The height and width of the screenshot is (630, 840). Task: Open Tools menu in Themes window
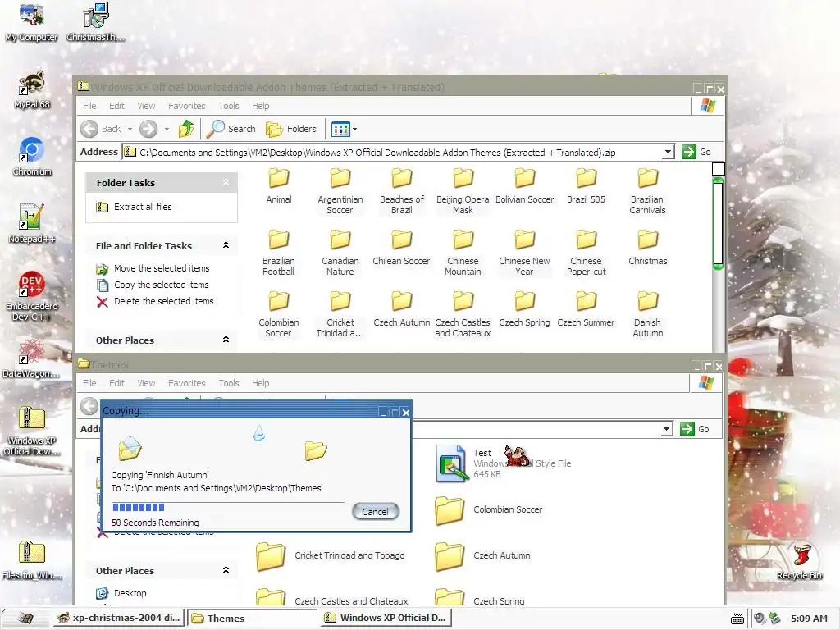tap(229, 383)
